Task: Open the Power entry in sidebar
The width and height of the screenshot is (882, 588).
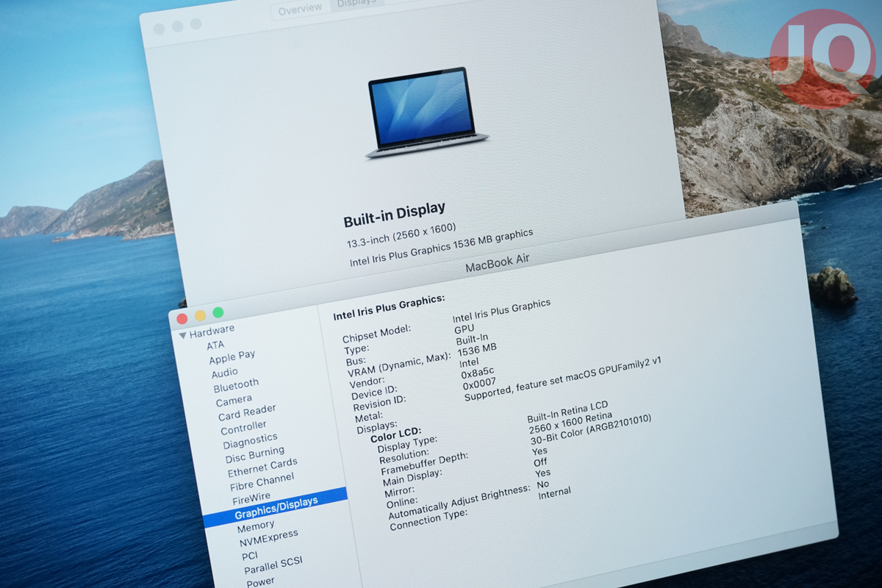Action: [260, 582]
